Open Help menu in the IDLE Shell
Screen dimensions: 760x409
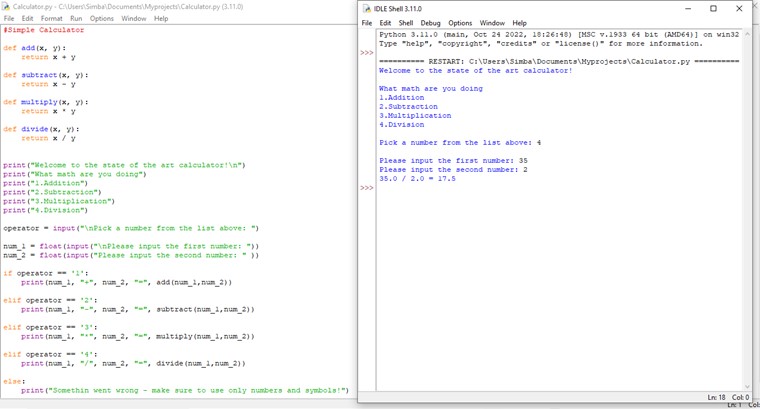(x=519, y=23)
